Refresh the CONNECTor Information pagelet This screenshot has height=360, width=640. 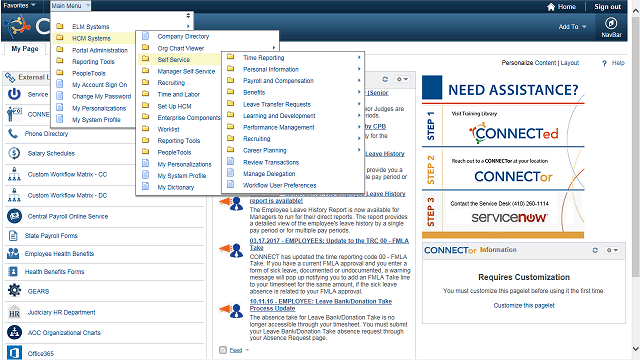pos(595,250)
